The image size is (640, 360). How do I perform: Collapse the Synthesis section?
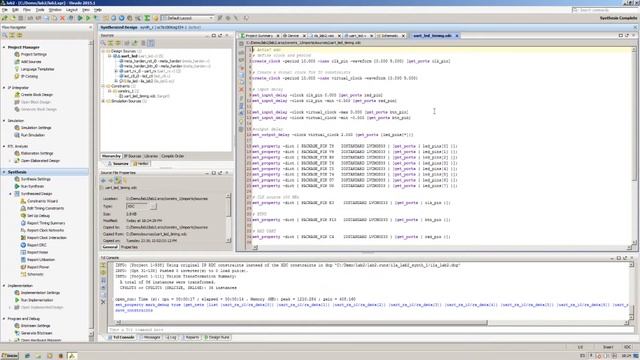tap(4, 172)
